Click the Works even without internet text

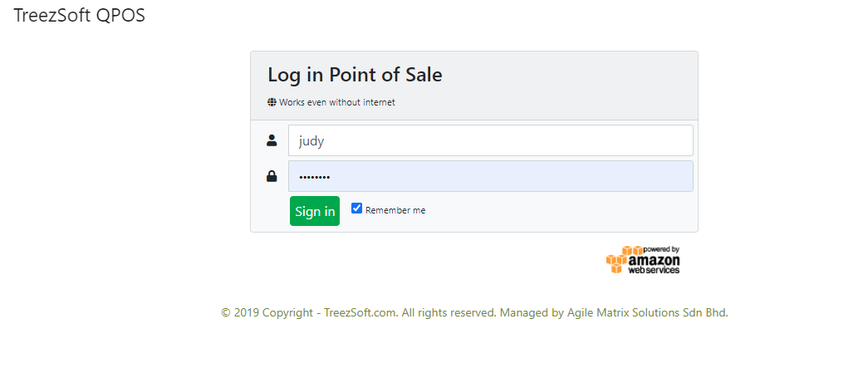click(337, 102)
